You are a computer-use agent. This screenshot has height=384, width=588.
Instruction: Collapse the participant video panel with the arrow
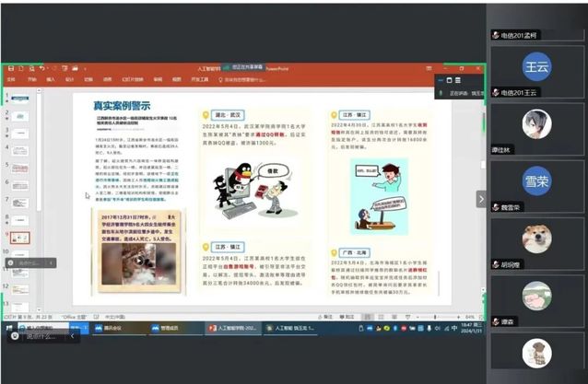click(x=480, y=198)
